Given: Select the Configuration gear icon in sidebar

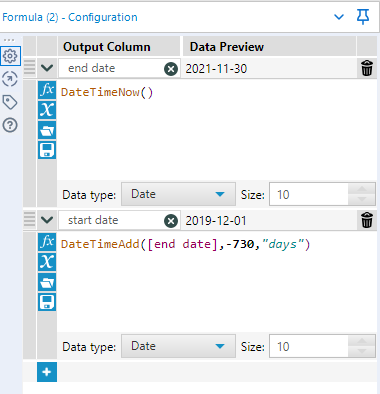Looking at the screenshot, I should [10, 56].
